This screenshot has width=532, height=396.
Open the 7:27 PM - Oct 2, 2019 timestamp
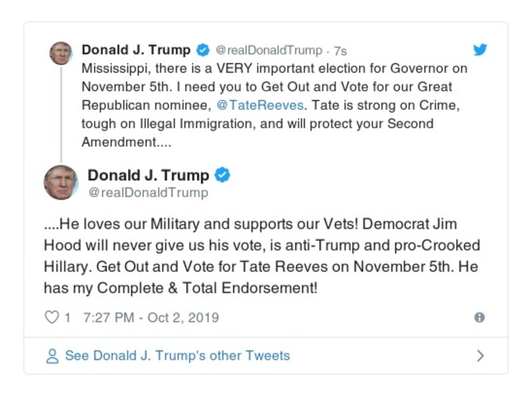[x=150, y=317]
